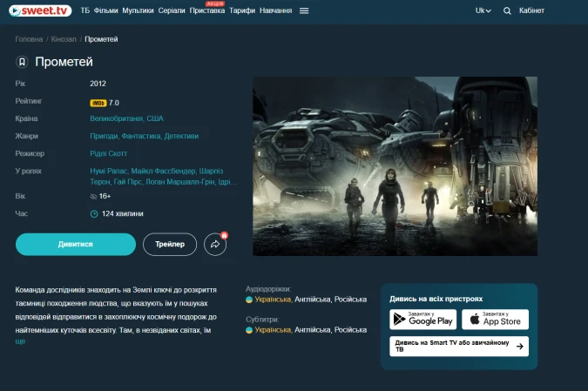Open the Тарифи menu item
The height and width of the screenshot is (391, 588).
(x=242, y=10)
